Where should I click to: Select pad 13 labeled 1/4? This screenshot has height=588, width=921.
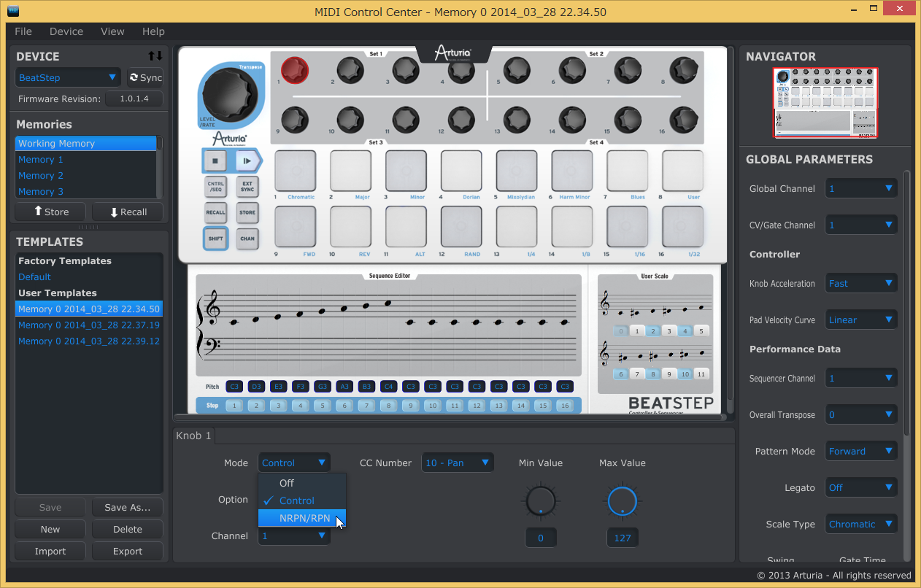517,226
